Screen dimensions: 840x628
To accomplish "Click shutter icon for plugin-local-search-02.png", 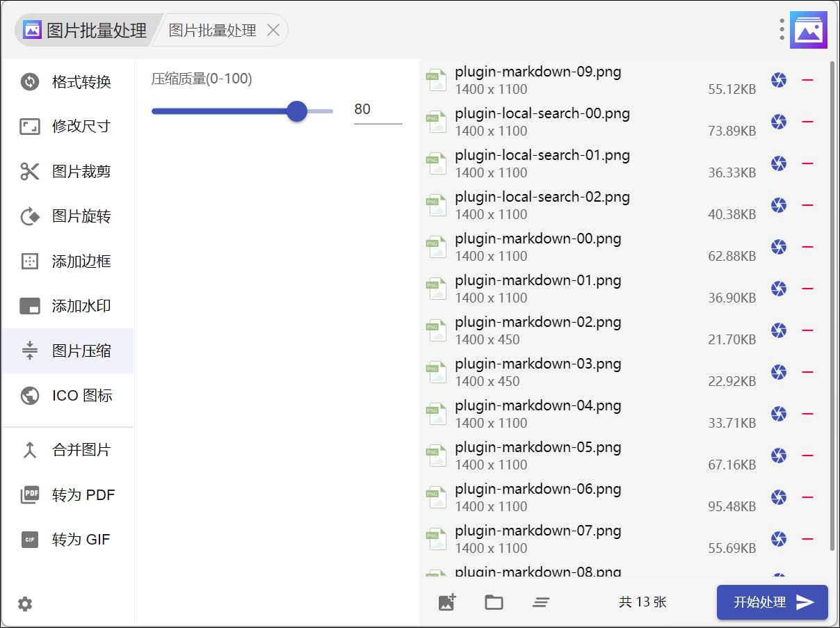I will pyautogui.click(x=779, y=205).
